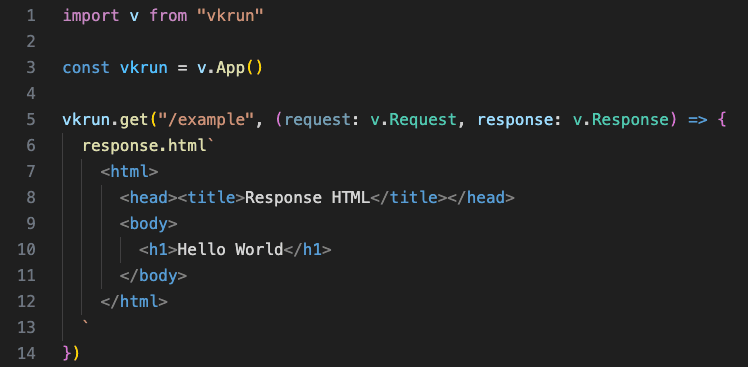
Task: Click line number 14 in the gutter
Action: pos(26,353)
